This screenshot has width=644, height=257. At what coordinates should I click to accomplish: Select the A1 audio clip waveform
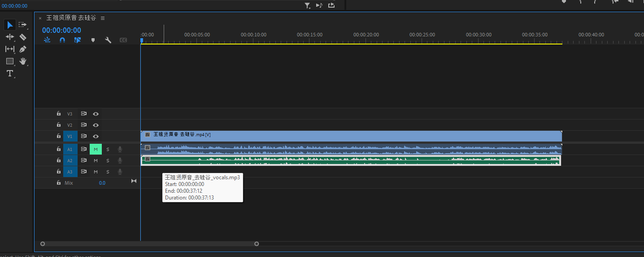351,149
